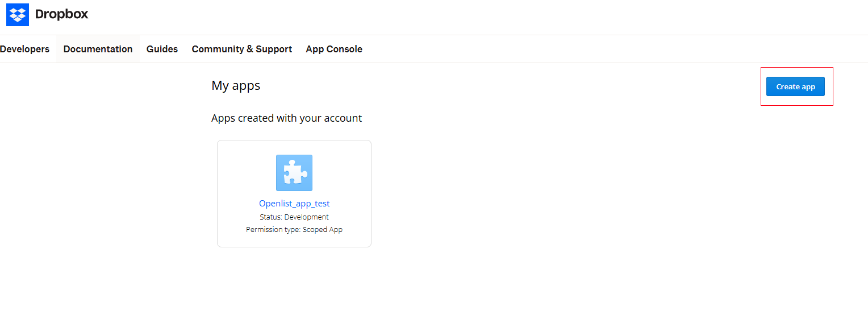
Task: Select Community & Support in navigation
Action: coord(241,49)
